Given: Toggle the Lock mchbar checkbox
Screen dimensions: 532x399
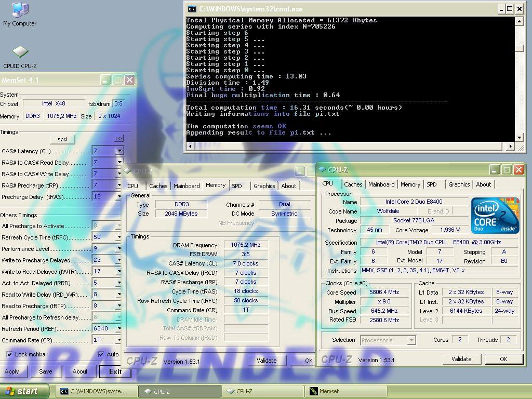Looking at the screenshot, I should tap(9, 354).
